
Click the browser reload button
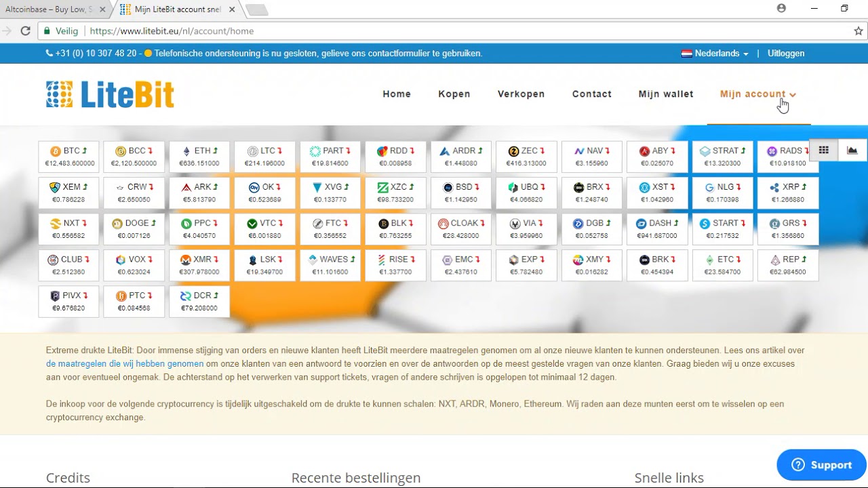25,31
